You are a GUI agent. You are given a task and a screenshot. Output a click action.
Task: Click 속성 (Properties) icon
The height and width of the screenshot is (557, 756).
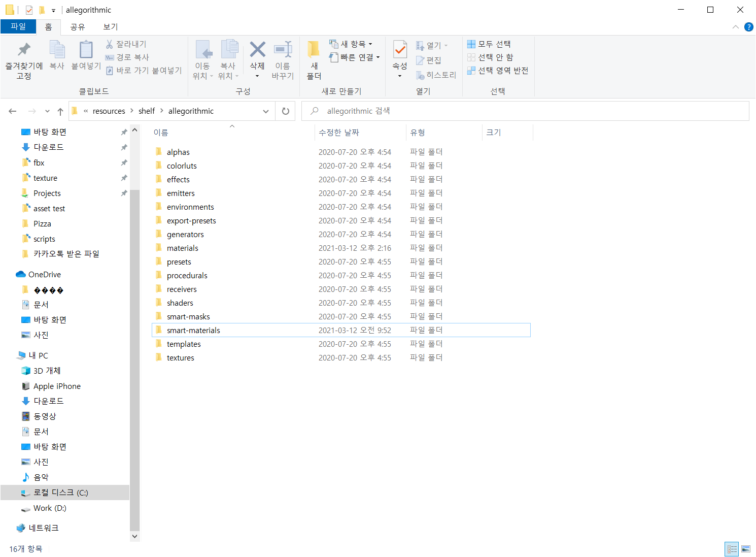tap(400, 49)
